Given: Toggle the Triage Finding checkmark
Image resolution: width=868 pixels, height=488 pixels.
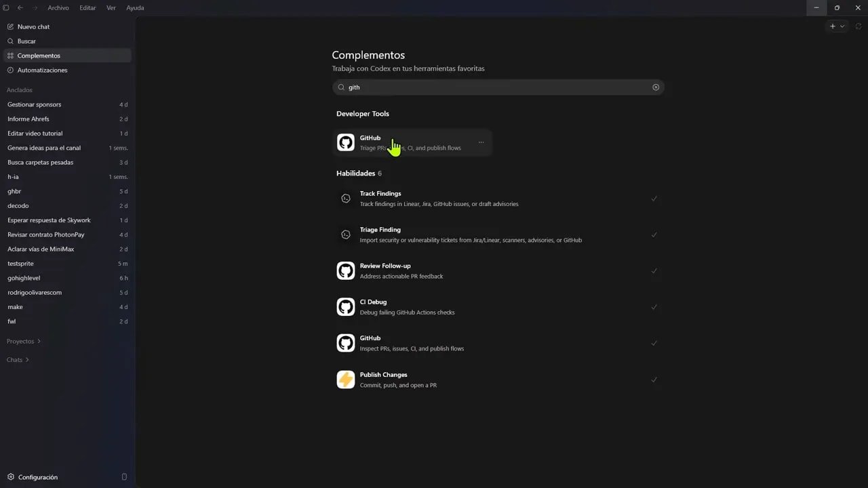Looking at the screenshot, I should click(654, 235).
